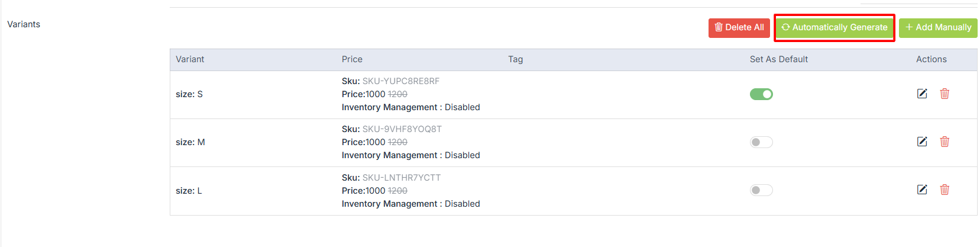Screen dimensions: 980x247
Task: Click the Set As Default column header
Action: point(778,59)
